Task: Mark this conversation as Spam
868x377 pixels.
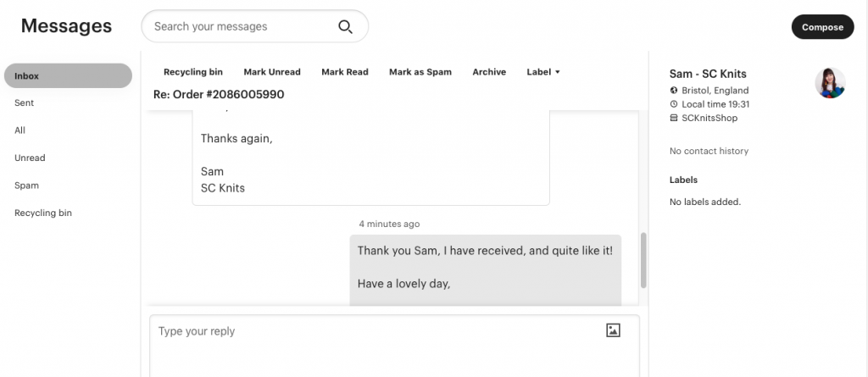Action: tap(420, 72)
